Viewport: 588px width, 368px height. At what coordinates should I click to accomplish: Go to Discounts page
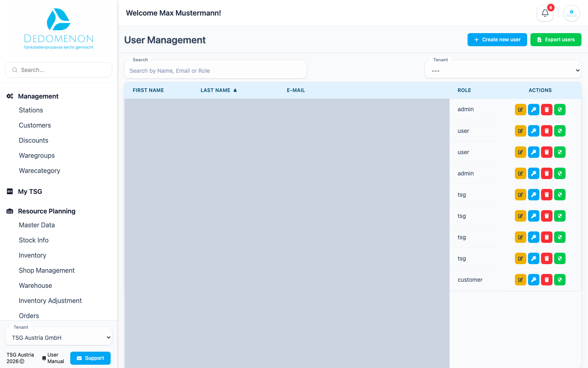33,140
